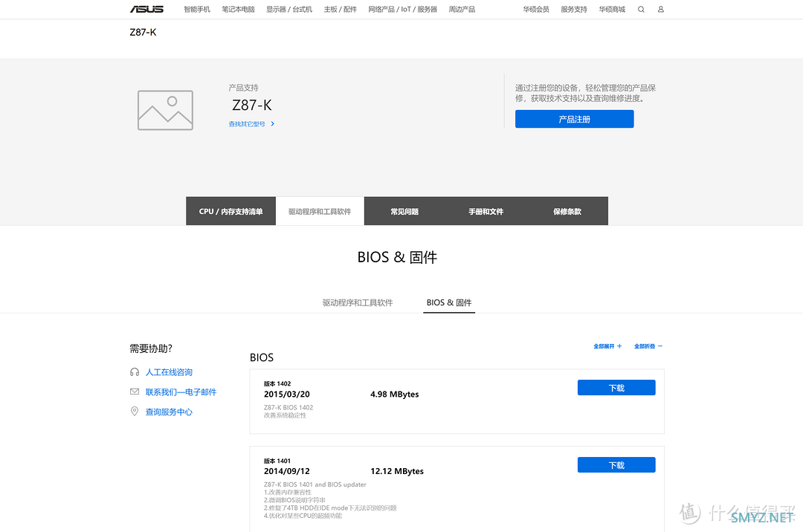
Task: Click the envelope email icon
Action: click(x=134, y=392)
